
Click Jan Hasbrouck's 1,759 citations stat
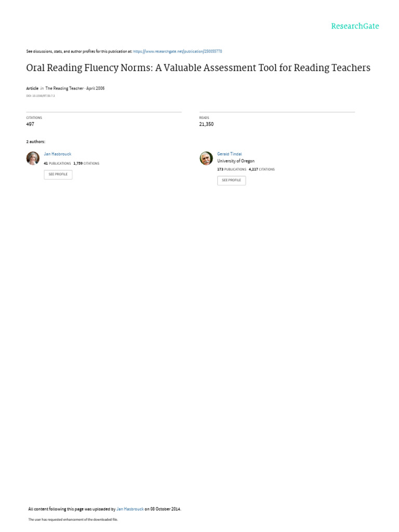click(x=86, y=163)
